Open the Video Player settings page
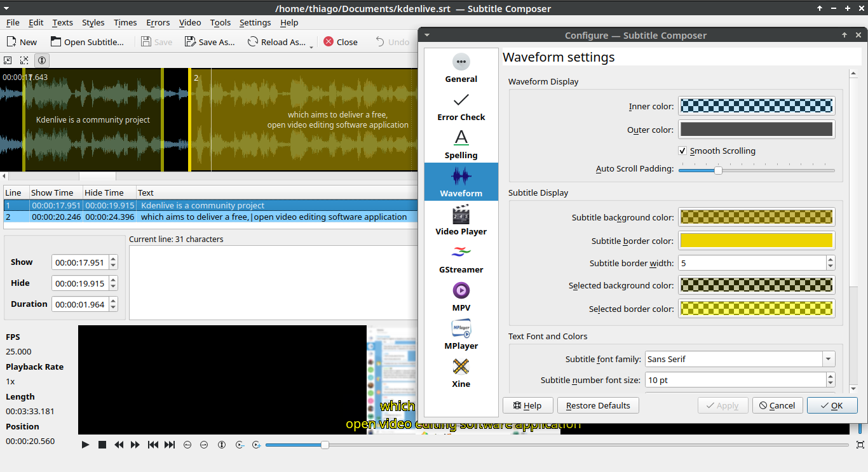The width and height of the screenshot is (868, 472). coord(461,220)
